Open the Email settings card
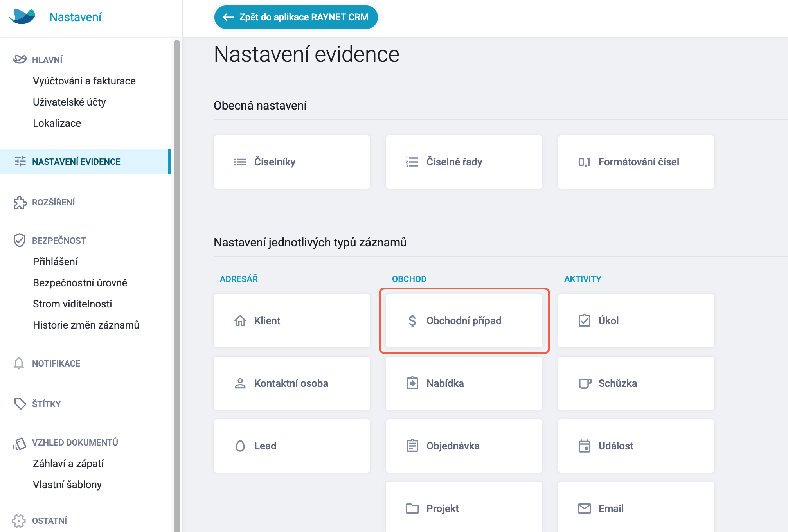The image size is (788, 532). pos(636,507)
